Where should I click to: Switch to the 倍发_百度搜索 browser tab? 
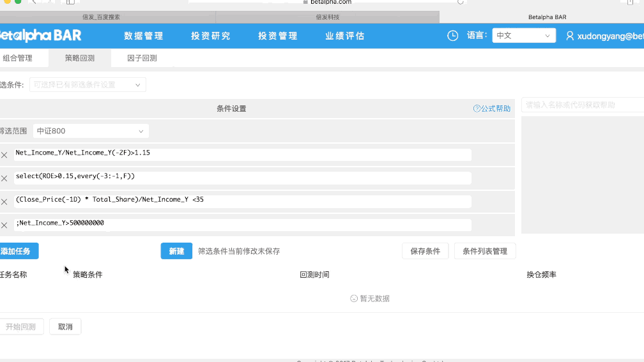(107, 17)
